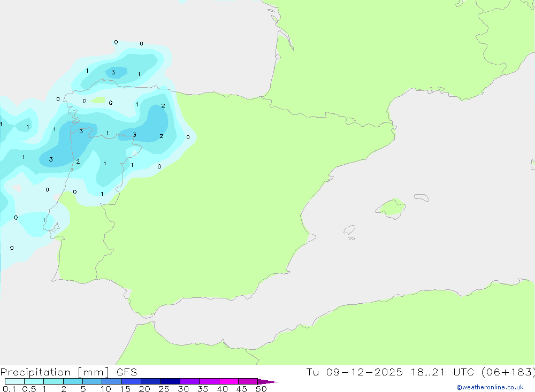535x392 pixels.
Task: Click the over-50 arrow end of the legend
Action: (x=267, y=382)
